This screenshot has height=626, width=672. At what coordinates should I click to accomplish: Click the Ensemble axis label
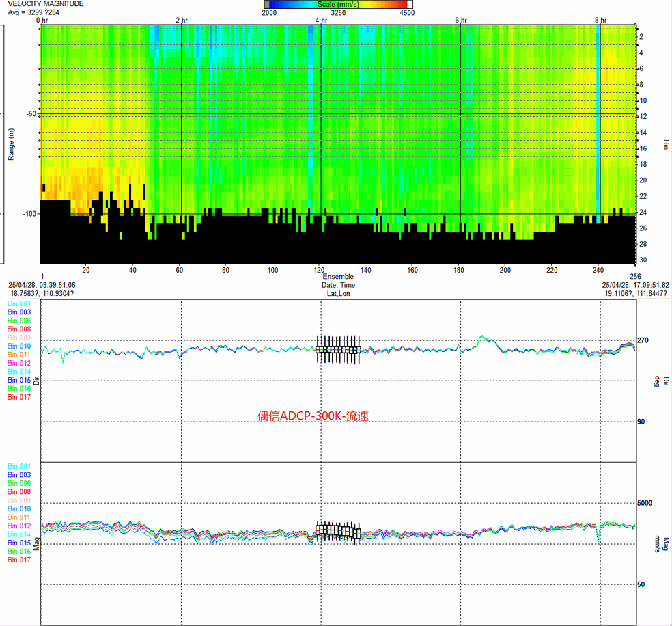(338, 277)
